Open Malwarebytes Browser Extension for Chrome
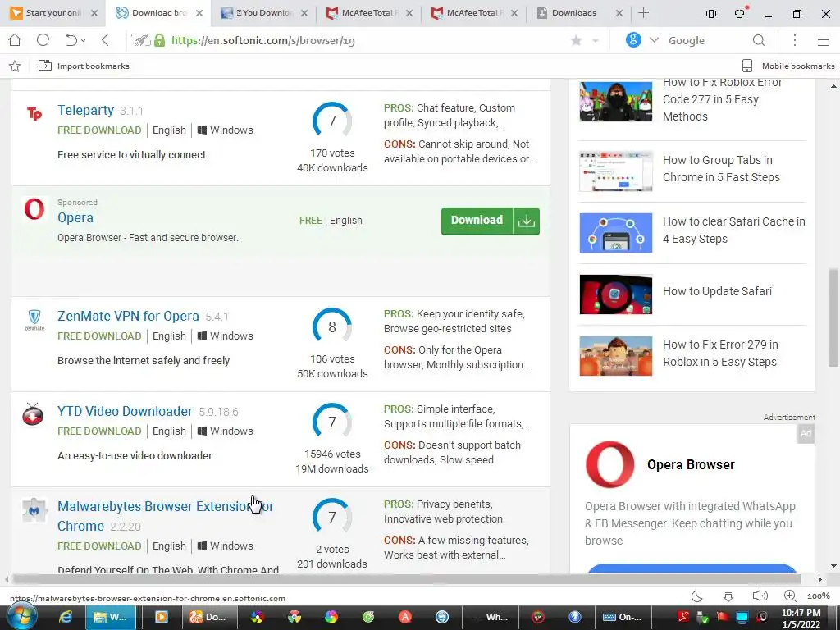Viewport: 840px width, 630px height. pos(166,516)
